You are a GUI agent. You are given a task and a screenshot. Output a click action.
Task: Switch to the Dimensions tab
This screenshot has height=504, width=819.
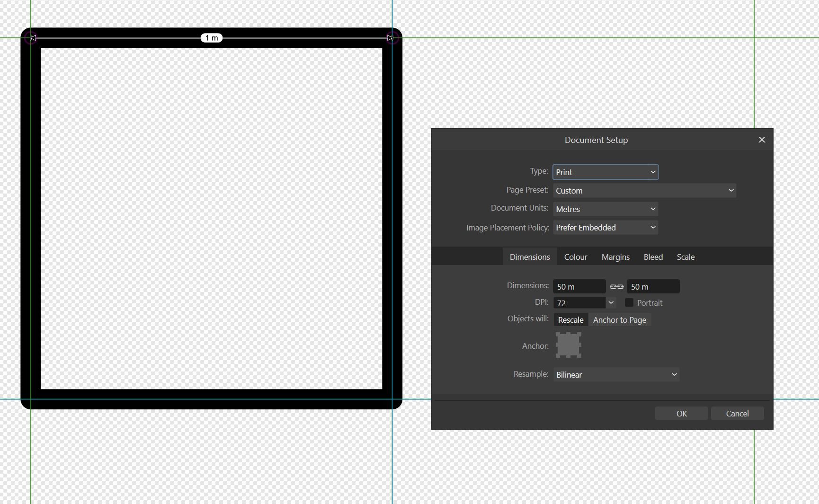click(x=530, y=256)
